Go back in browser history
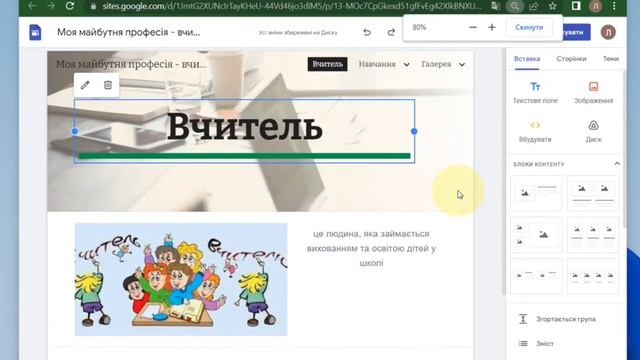 click(32, 6)
